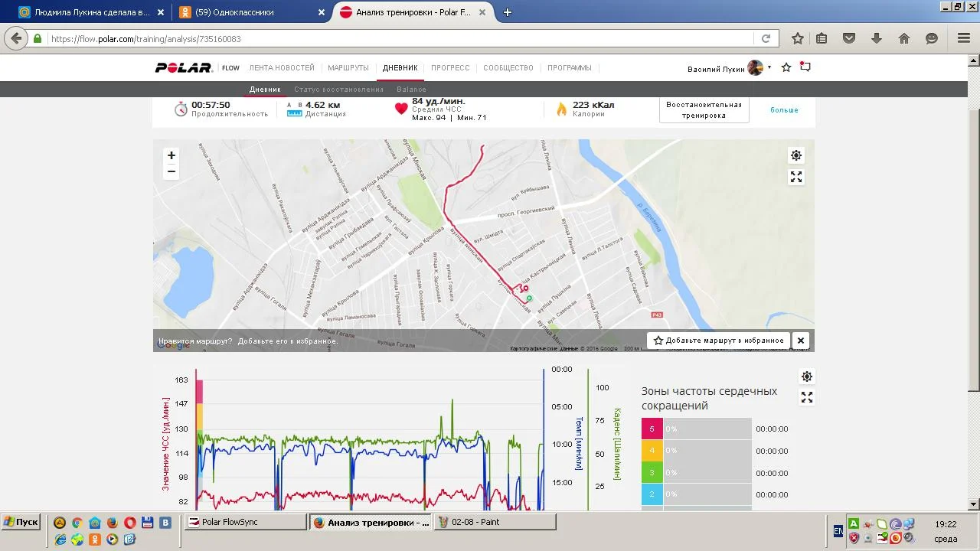Dismiss the add-route-to-favorites banner
The width and height of the screenshot is (980, 551).
tap(801, 341)
